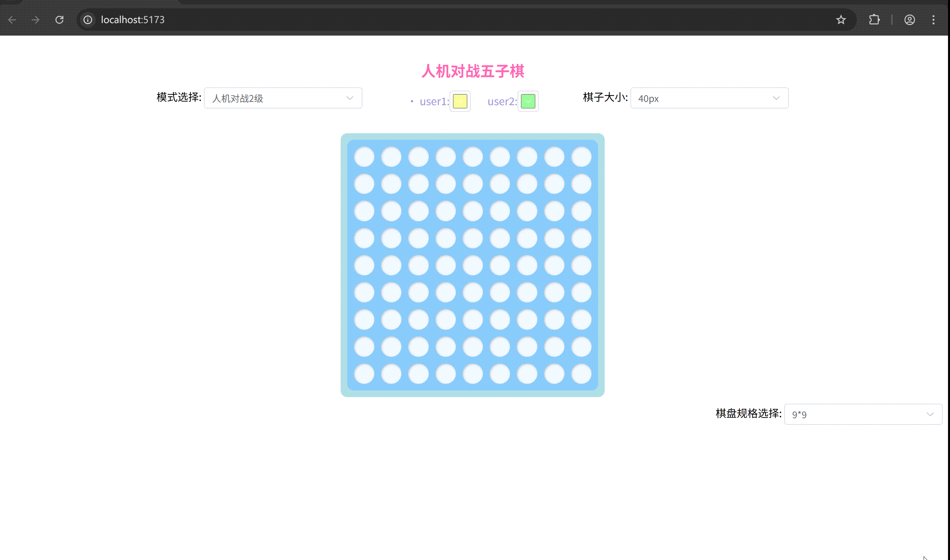Place a piece on the top-left board cell
The width and height of the screenshot is (950, 560).
click(364, 156)
